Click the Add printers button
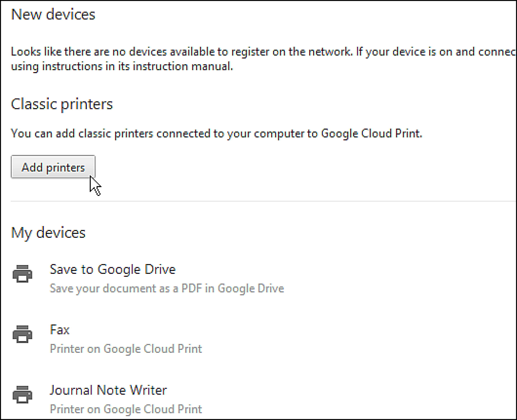 click(53, 167)
